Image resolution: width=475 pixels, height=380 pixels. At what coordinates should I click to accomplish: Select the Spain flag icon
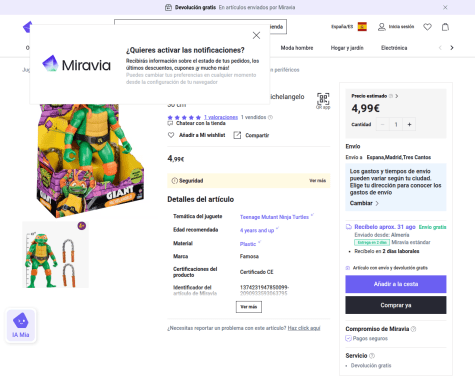pyautogui.click(x=362, y=26)
